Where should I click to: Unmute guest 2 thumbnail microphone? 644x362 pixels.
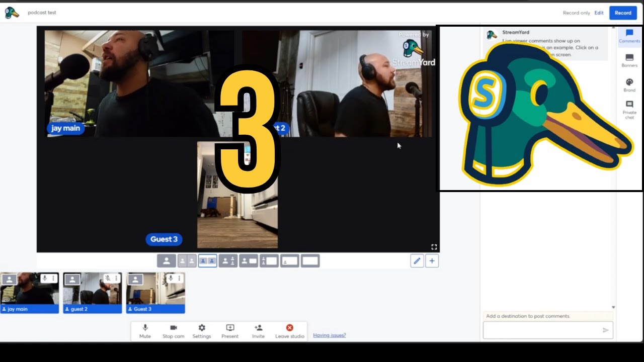pos(108,278)
